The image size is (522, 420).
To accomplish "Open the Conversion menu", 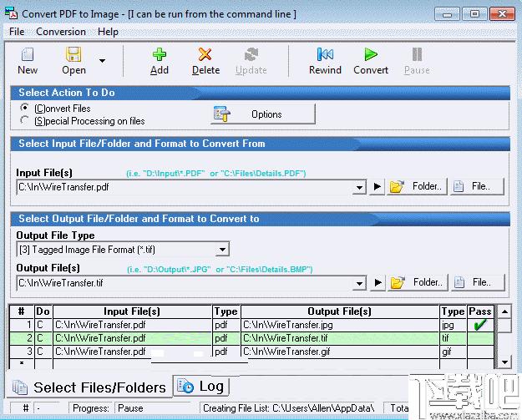I will [61, 32].
